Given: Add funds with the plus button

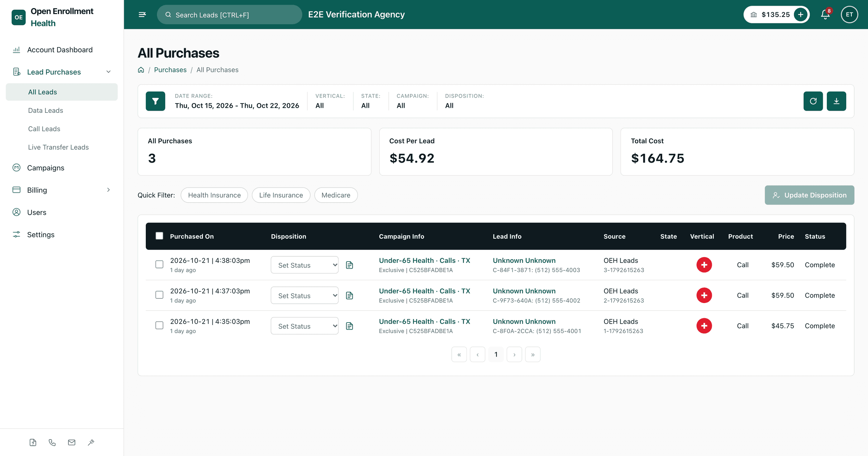Looking at the screenshot, I should click(801, 14).
